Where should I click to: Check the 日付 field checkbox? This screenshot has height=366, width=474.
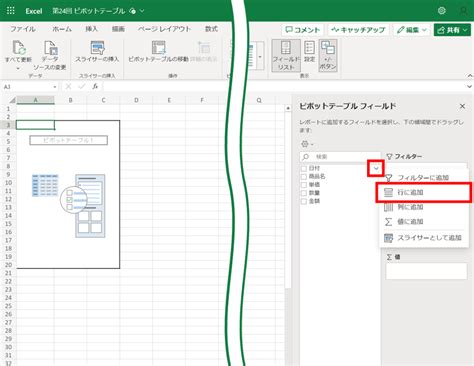pos(304,168)
